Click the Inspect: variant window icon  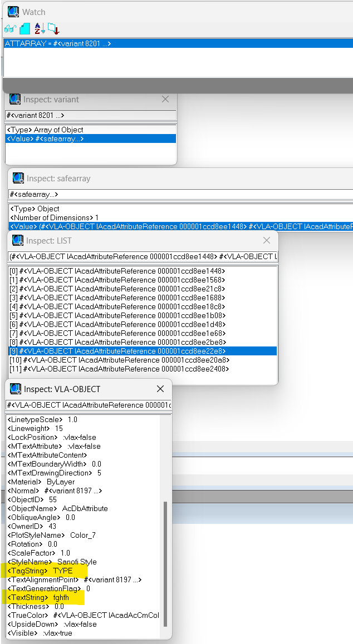tap(15, 100)
